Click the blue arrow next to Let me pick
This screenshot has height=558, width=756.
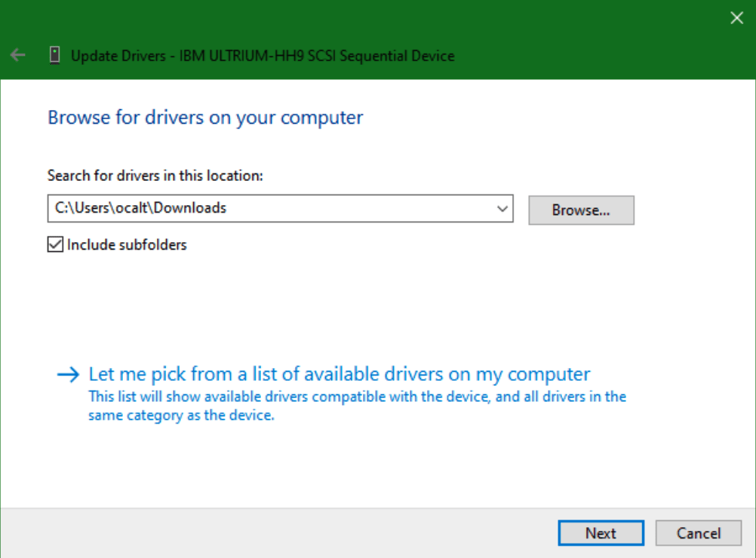pyautogui.click(x=68, y=375)
